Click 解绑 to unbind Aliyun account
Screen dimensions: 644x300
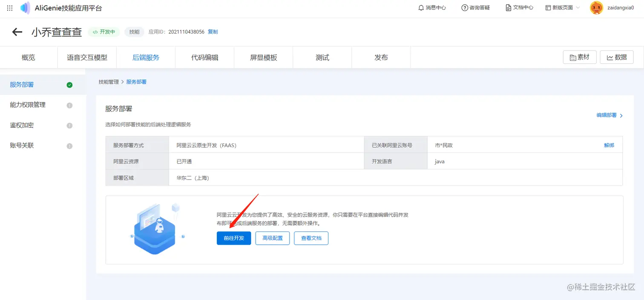[609, 145]
